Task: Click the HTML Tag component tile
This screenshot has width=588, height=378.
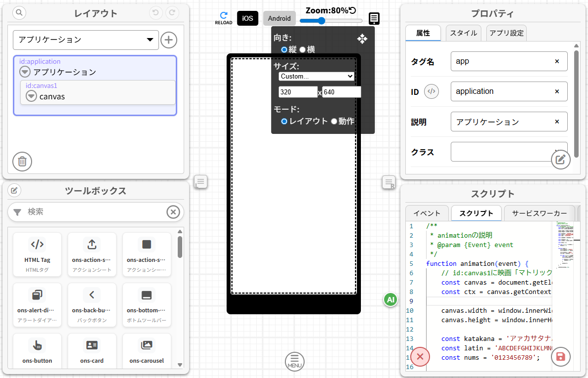Action: coord(37,254)
